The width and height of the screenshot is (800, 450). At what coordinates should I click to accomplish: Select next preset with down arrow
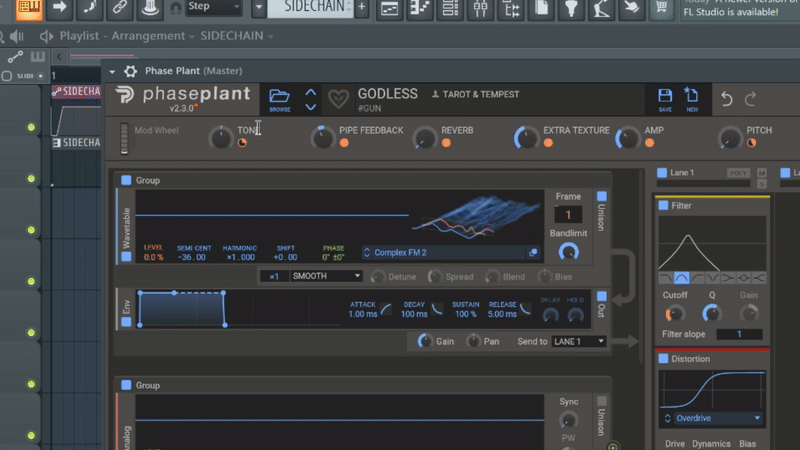(311, 107)
